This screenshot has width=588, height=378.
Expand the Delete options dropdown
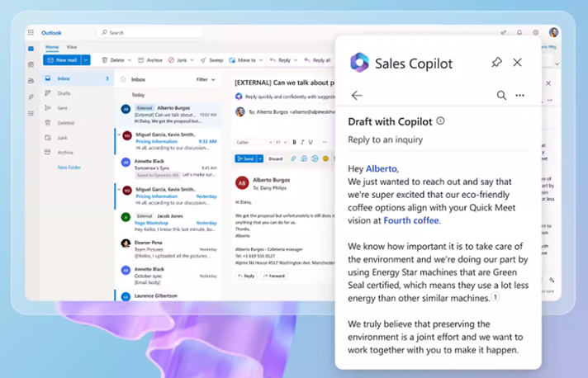point(130,60)
